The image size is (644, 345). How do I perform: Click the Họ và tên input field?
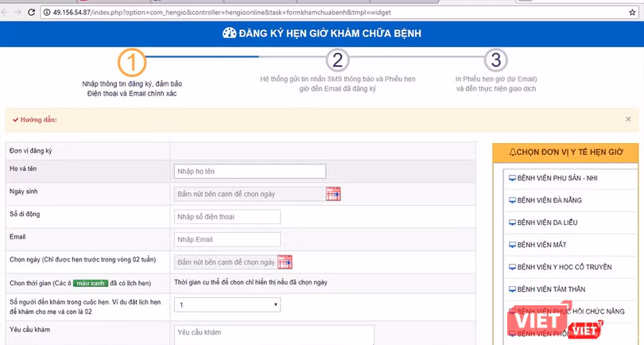pos(250,171)
